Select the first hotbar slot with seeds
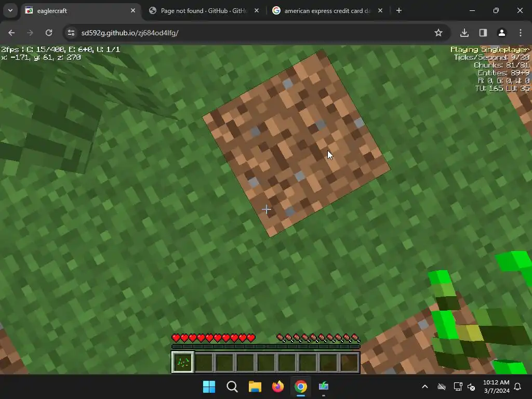532x399 pixels. pos(183,362)
